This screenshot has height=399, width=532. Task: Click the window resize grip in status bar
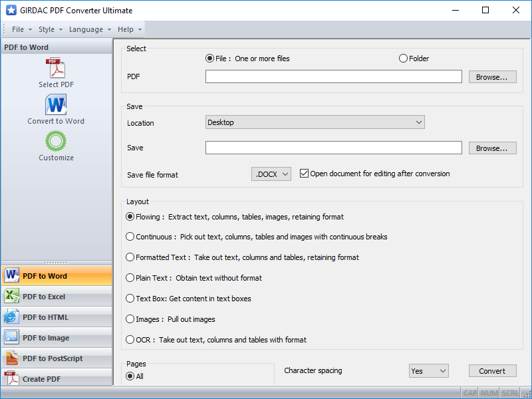tap(527, 393)
